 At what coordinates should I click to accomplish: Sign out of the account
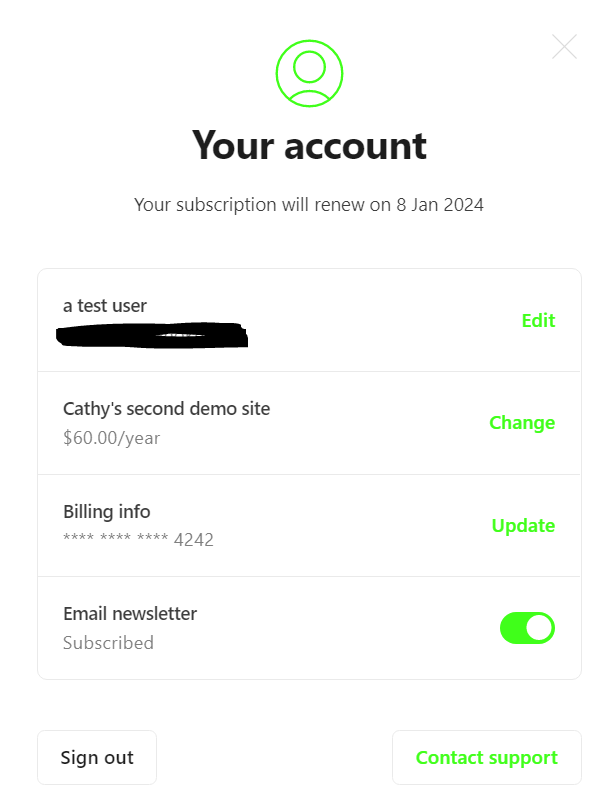97,757
